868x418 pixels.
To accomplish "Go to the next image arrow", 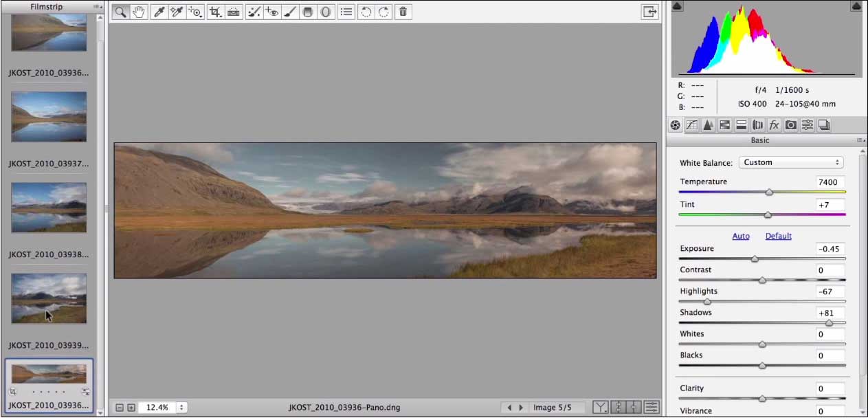I will [x=521, y=408].
